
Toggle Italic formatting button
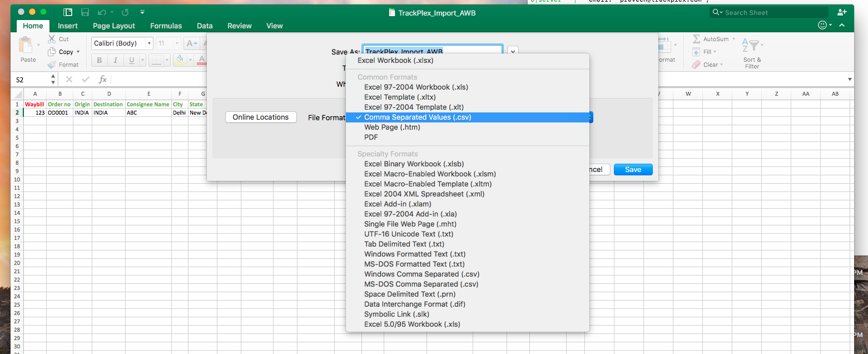pyautogui.click(x=115, y=61)
